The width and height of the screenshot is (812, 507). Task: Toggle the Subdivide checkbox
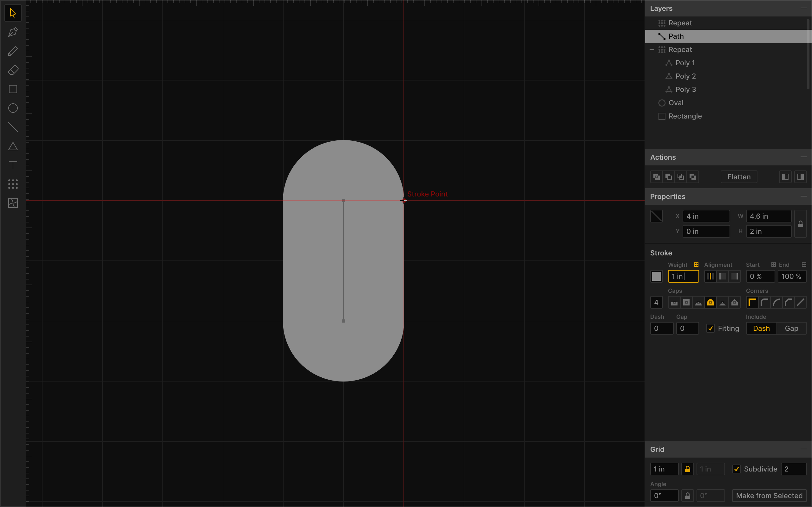[x=736, y=469]
